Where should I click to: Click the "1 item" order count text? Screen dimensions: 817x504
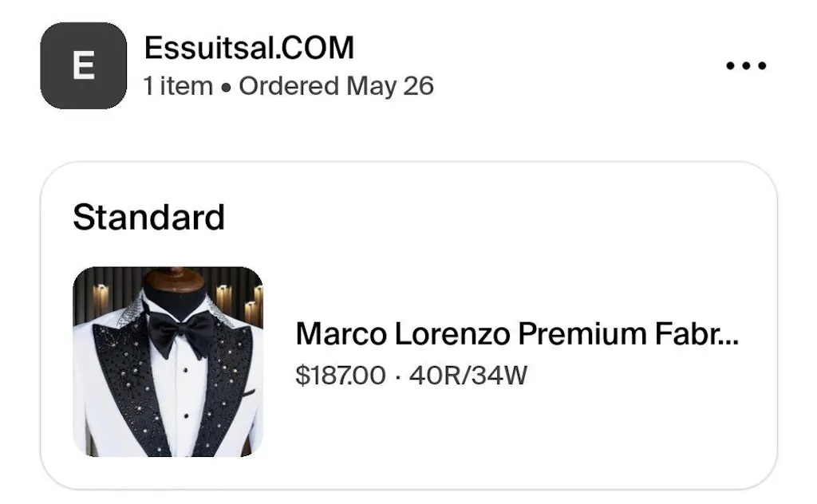pyautogui.click(x=178, y=86)
